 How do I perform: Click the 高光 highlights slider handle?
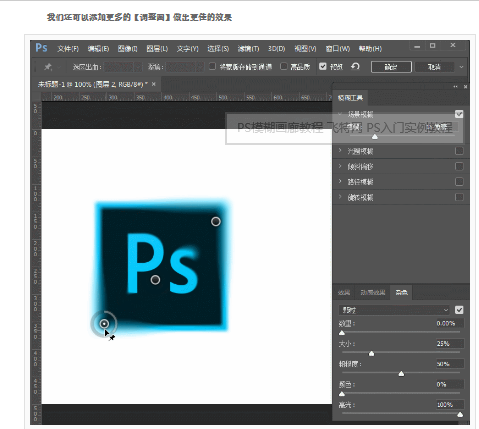(460, 415)
